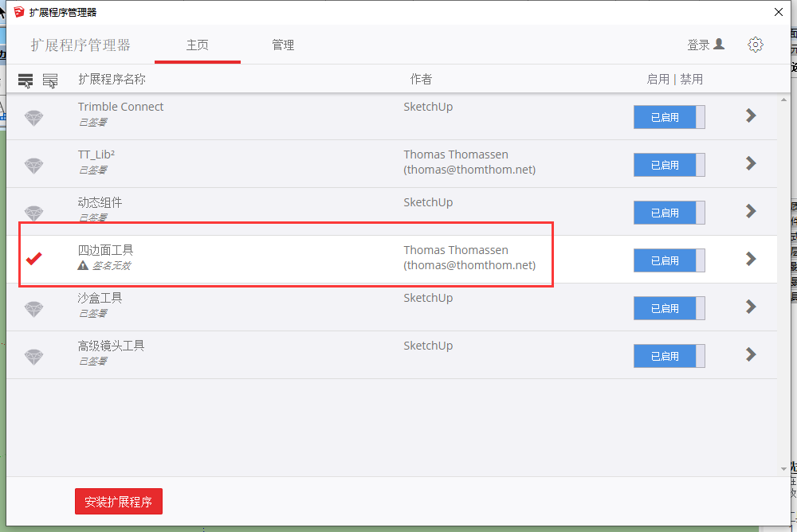The height and width of the screenshot is (532, 797).
Task: Select the Trimble Connect diamond icon
Action: pyautogui.click(x=34, y=118)
